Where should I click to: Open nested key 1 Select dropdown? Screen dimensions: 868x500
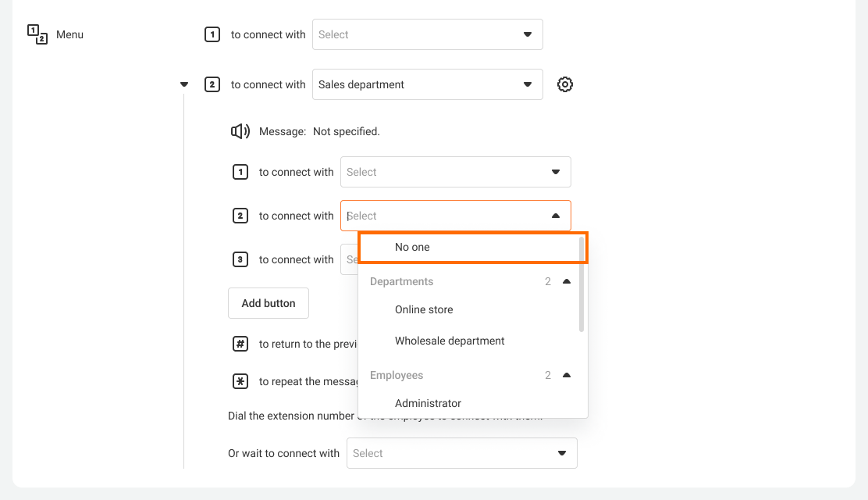pyautogui.click(x=456, y=172)
